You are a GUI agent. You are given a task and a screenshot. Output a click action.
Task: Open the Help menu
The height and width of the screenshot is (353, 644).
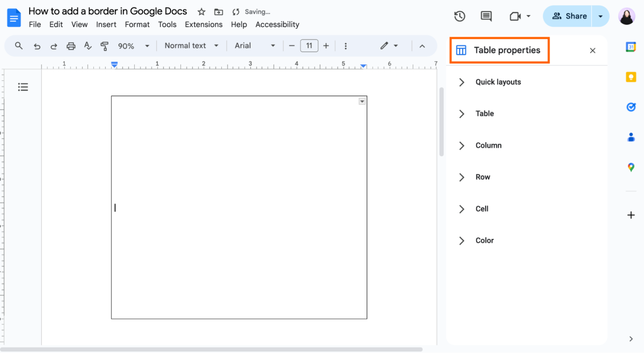[x=239, y=24]
